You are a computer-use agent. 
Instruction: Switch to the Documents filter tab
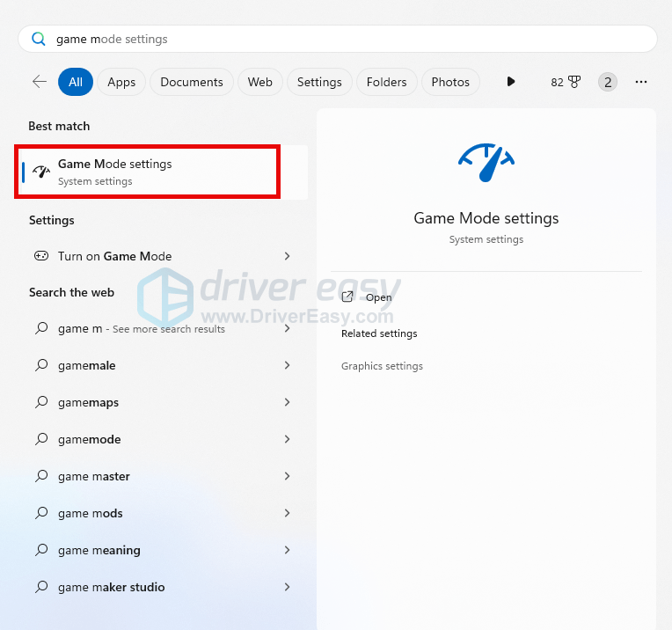pyautogui.click(x=192, y=82)
